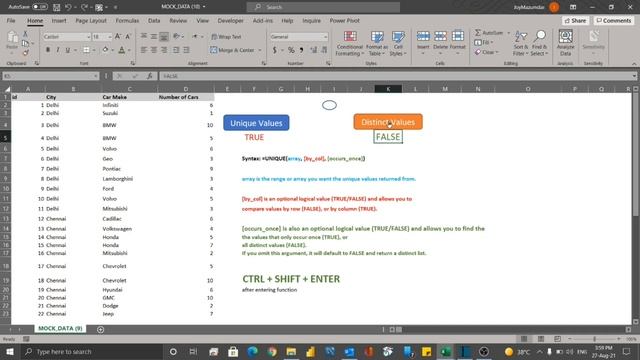The width and height of the screenshot is (640, 360).
Task: Switch to the Data tab
Action: click(154, 20)
